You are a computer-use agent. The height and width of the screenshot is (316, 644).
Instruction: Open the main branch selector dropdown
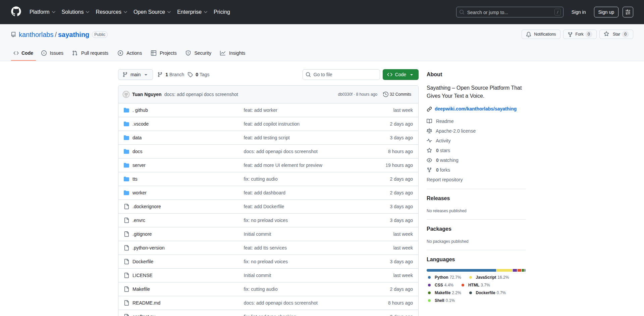click(136, 75)
